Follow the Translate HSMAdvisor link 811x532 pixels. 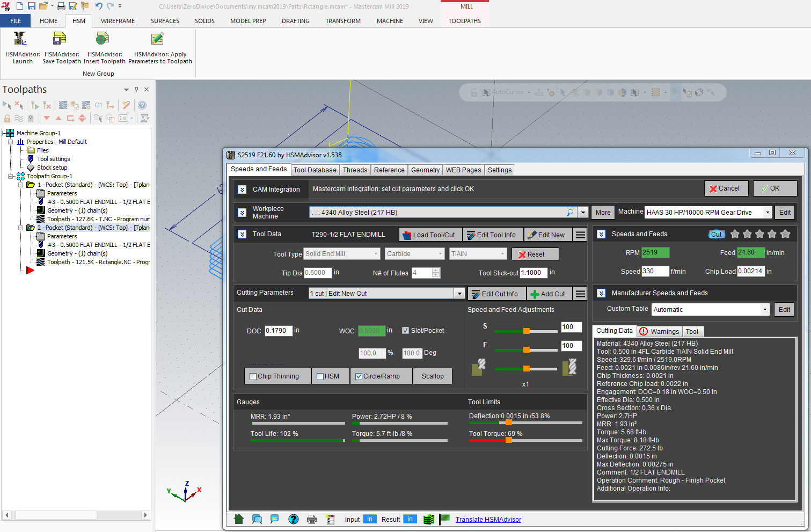click(488, 520)
